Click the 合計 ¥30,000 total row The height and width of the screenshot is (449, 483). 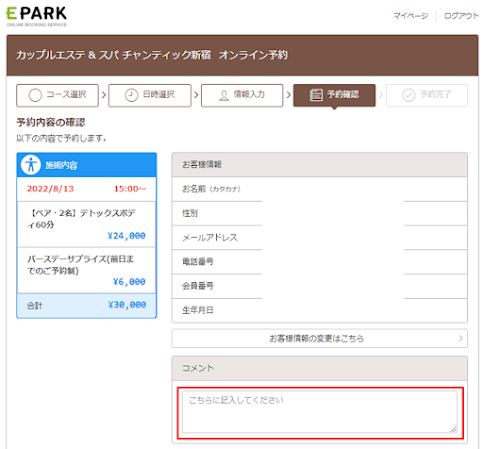tap(87, 305)
